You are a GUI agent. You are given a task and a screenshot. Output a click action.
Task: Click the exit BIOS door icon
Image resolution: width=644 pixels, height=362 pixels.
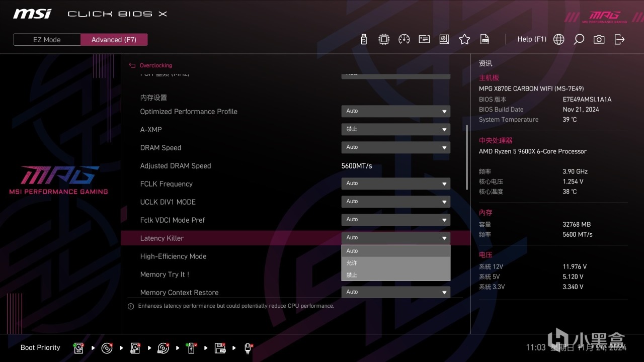pos(619,39)
